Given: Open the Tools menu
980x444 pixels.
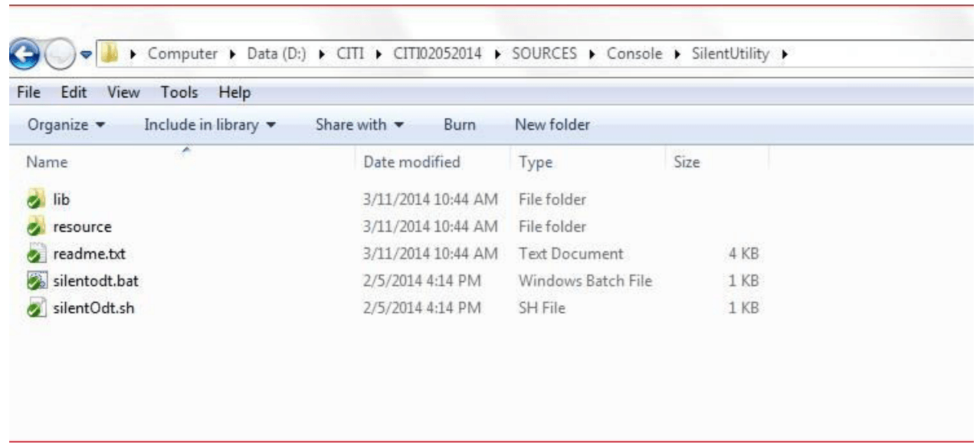Looking at the screenshot, I should tap(179, 93).
